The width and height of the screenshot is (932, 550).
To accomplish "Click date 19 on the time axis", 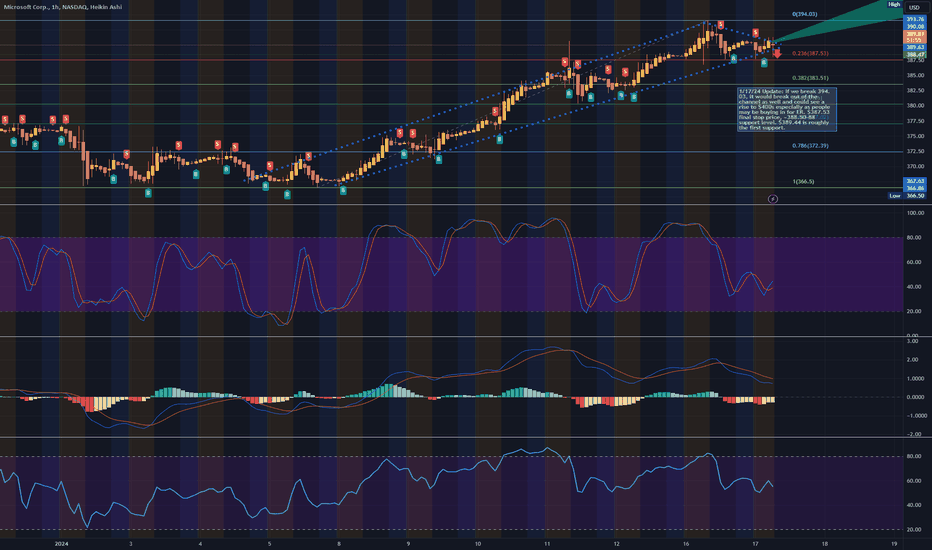I will 895,544.
